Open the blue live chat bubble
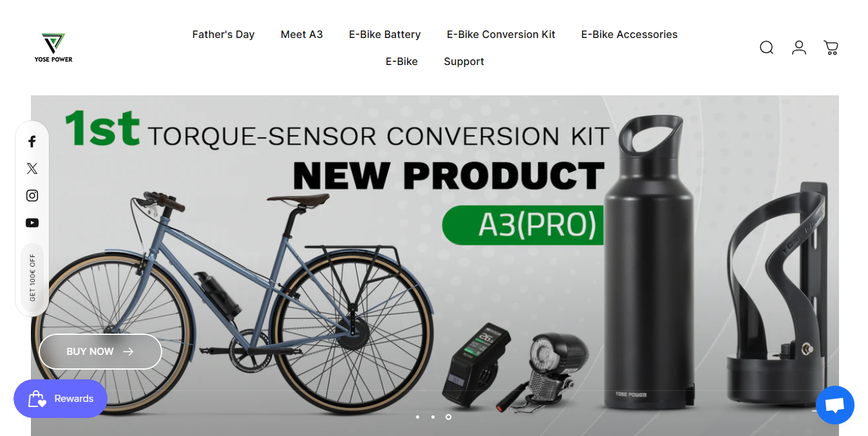The image size is (868, 436). click(835, 405)
